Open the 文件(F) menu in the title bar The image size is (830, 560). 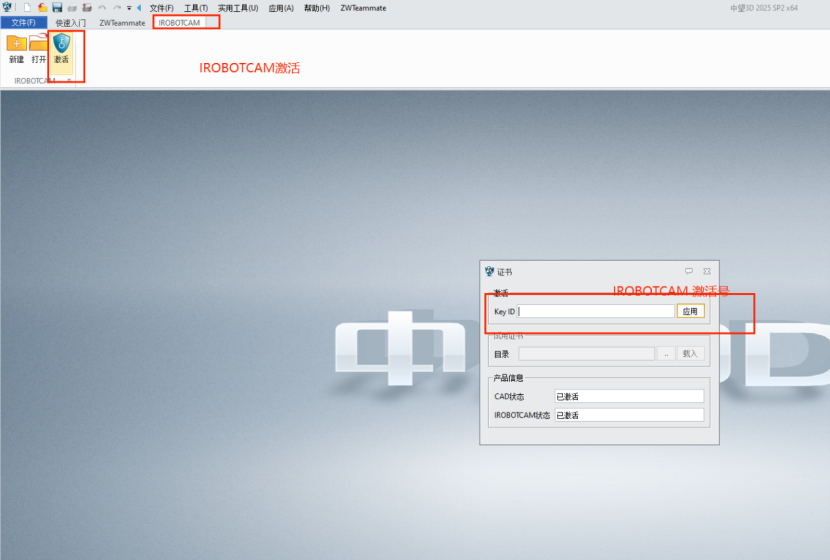click(161, 8)
